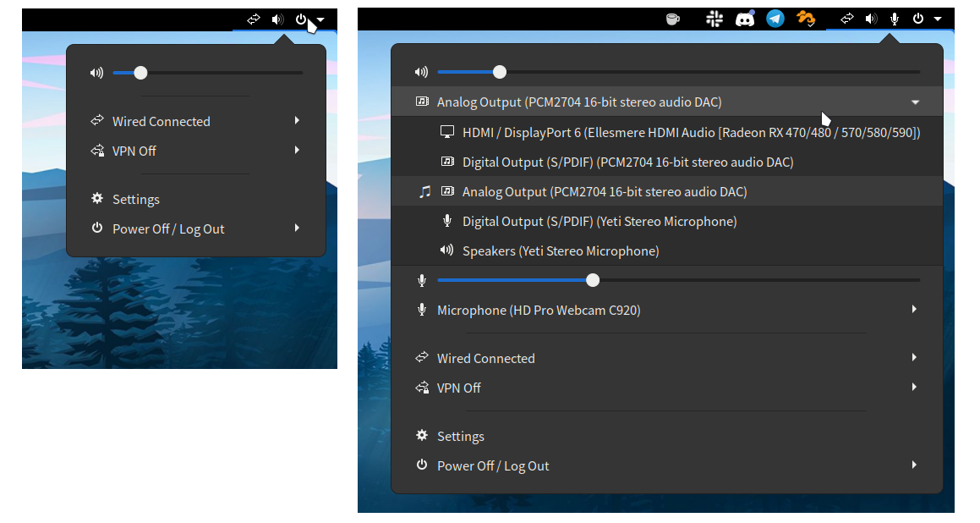Click the orange Seafile cloud tray icon
The image size is (980, 523).
tap(806, 19)
